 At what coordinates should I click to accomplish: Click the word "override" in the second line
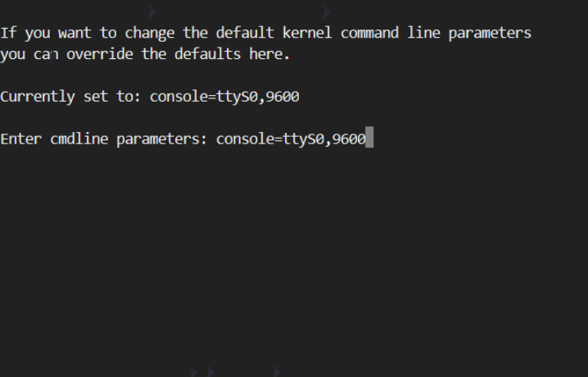pos(104,55)
